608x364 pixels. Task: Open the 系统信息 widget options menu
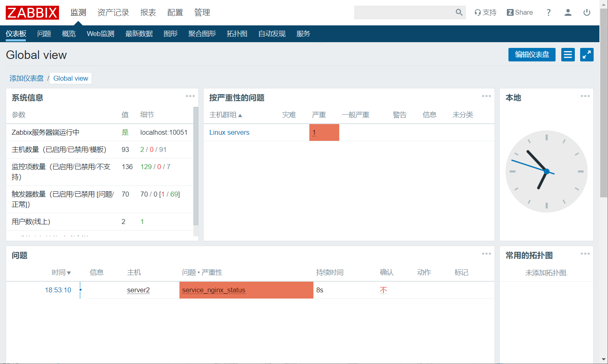(190, 96)
